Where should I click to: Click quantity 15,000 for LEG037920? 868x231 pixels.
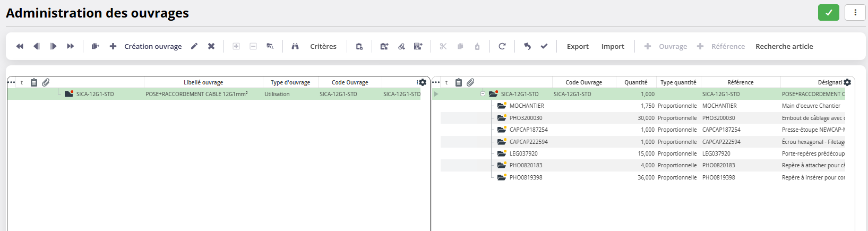(x=646, y=153)
